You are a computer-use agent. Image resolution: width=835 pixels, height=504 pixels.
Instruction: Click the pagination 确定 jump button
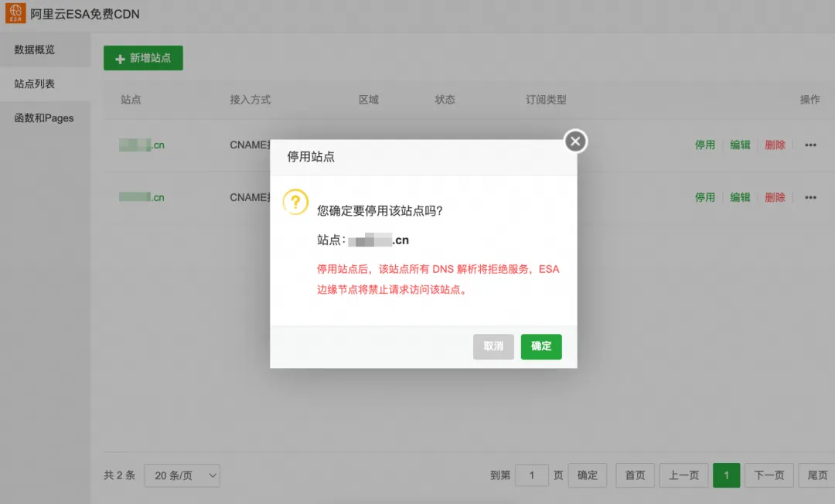(x=588, y=475)
